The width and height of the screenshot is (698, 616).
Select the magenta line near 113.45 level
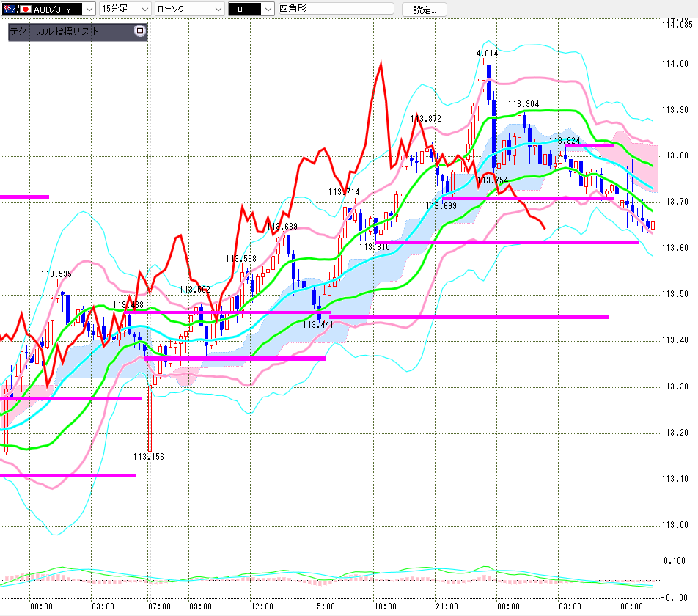coord(469,317)
